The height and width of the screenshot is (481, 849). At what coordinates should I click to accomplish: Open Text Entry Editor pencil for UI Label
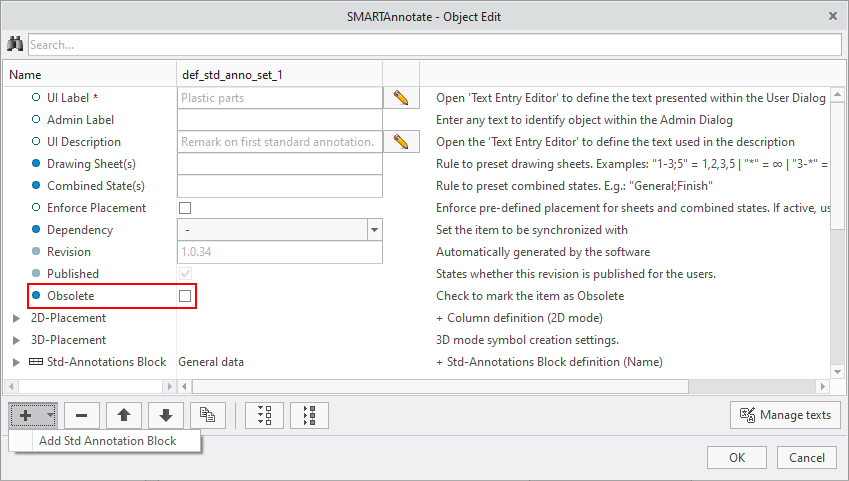pos(401,98)
